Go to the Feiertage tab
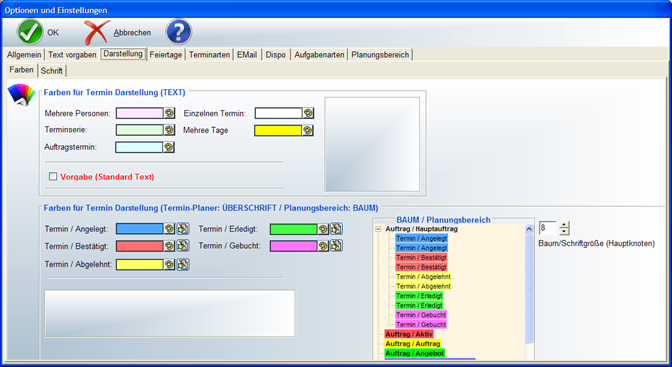Image resolution: width=672 pixels, height=367 pixels. point(166,55)
